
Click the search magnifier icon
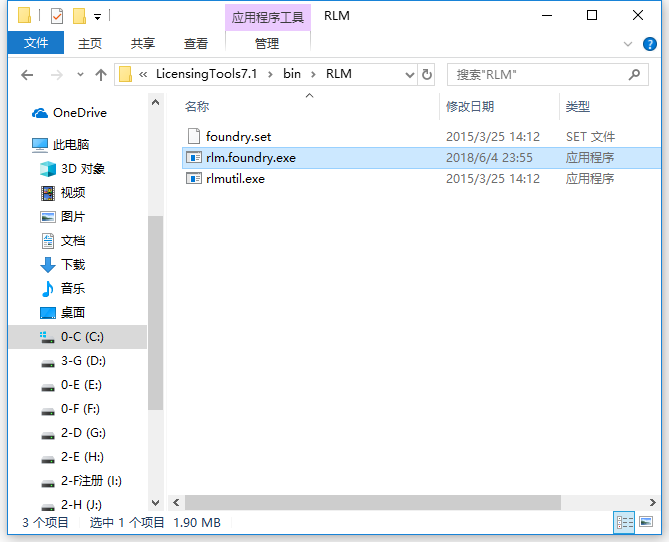pyautogui.click(x=634, y=75)
